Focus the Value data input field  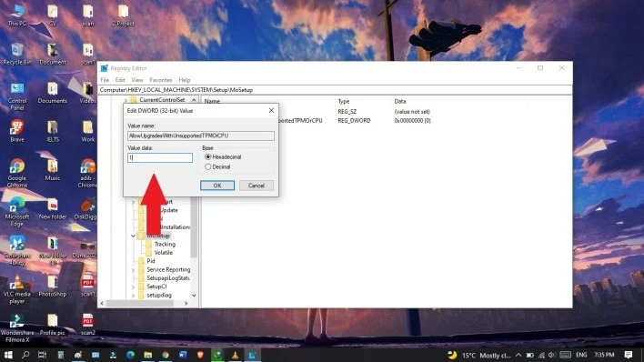[160, 157]
